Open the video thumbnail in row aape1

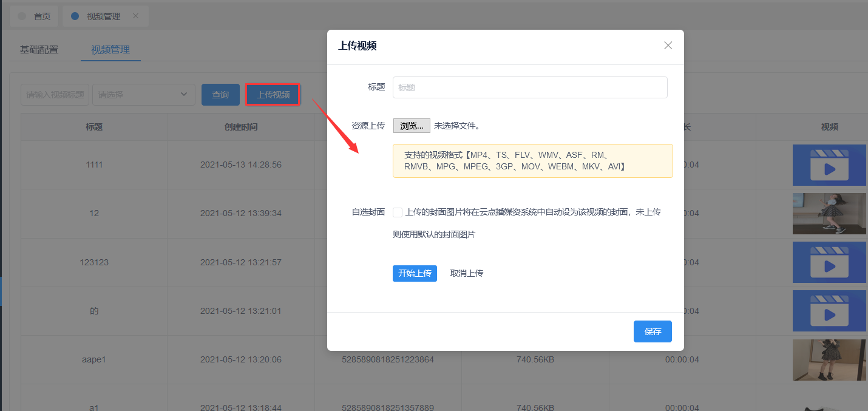829,359
